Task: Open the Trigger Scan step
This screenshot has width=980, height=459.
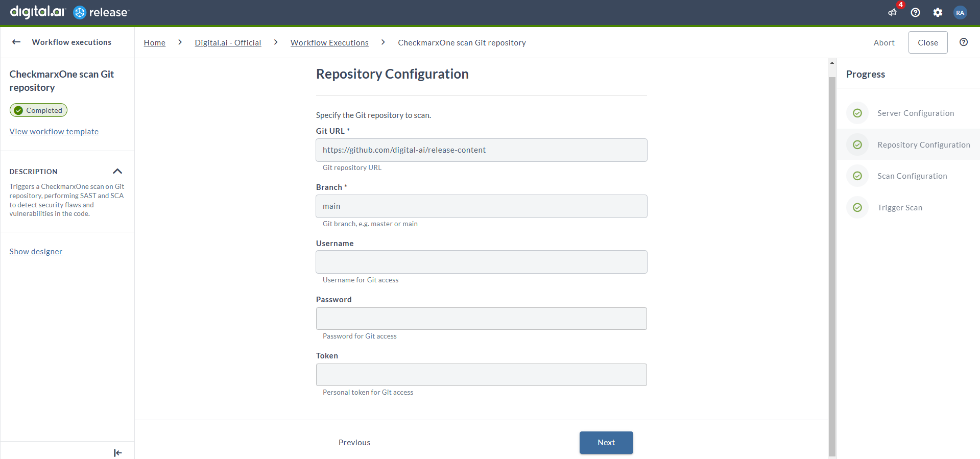Action: [909, 208]
